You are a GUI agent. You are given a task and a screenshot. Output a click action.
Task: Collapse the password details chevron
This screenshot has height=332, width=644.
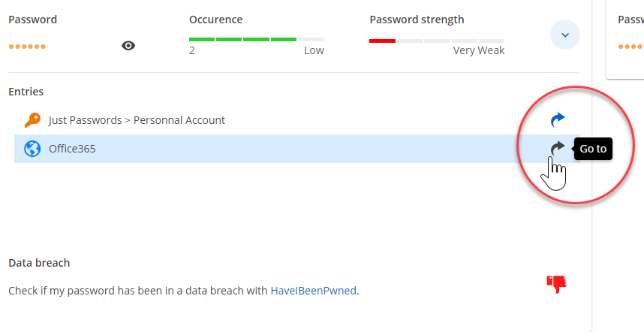pos(565,35)
